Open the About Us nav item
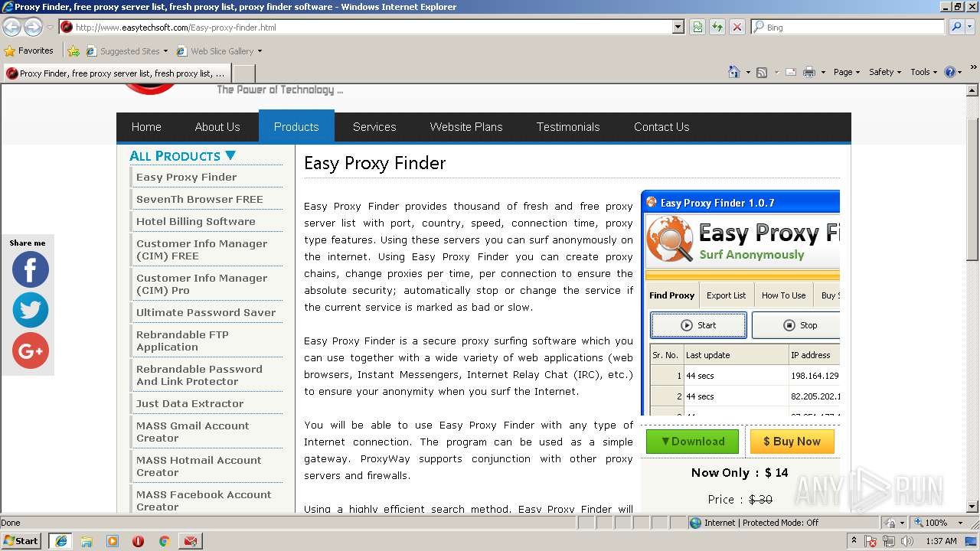Screen dimensions: 980x551 (x=217, y=127)
